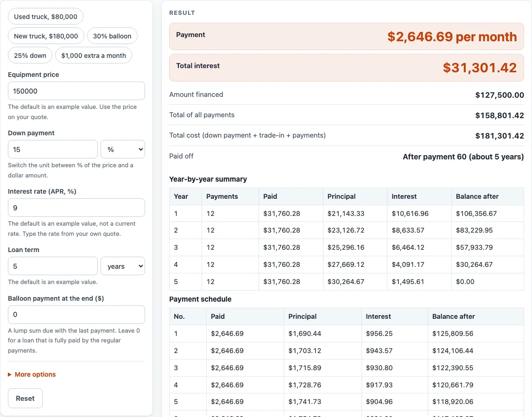Click the payment schedule No. column header
The image size is (532, 417).
pyautogui.click(x=188, y=316)
